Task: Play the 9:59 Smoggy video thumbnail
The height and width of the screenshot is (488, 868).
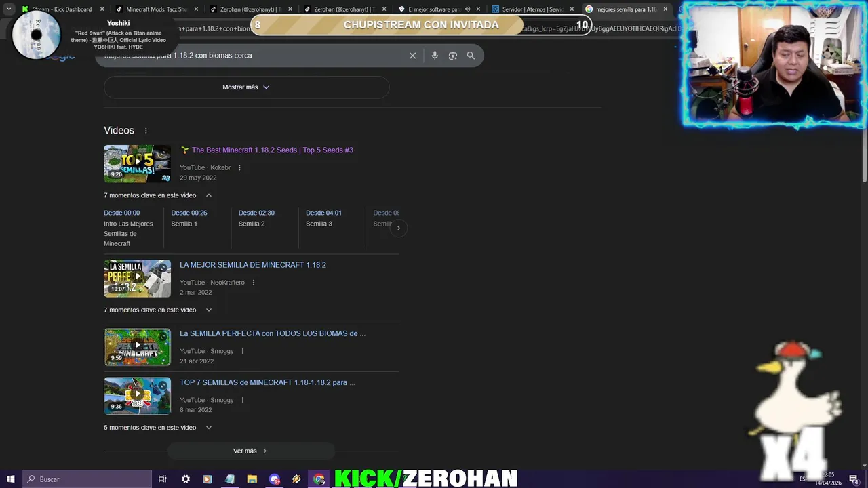Action: tap(137, 347)
